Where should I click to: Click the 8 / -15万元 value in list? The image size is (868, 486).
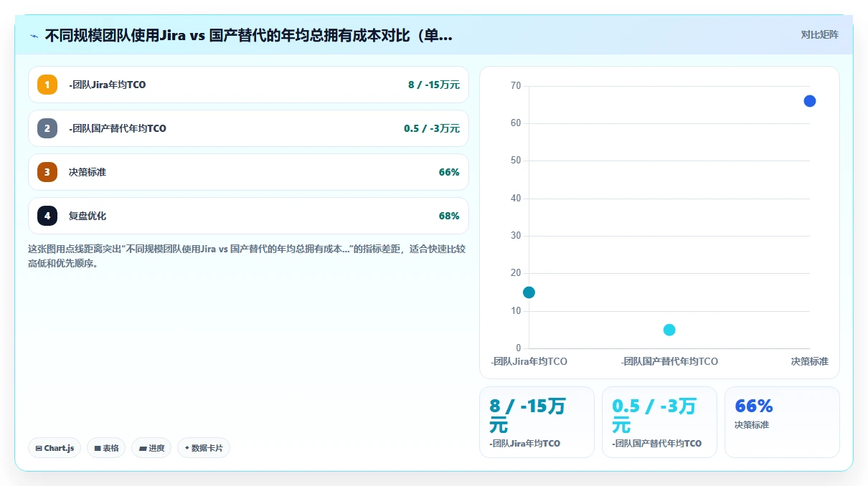pos(434,85)
